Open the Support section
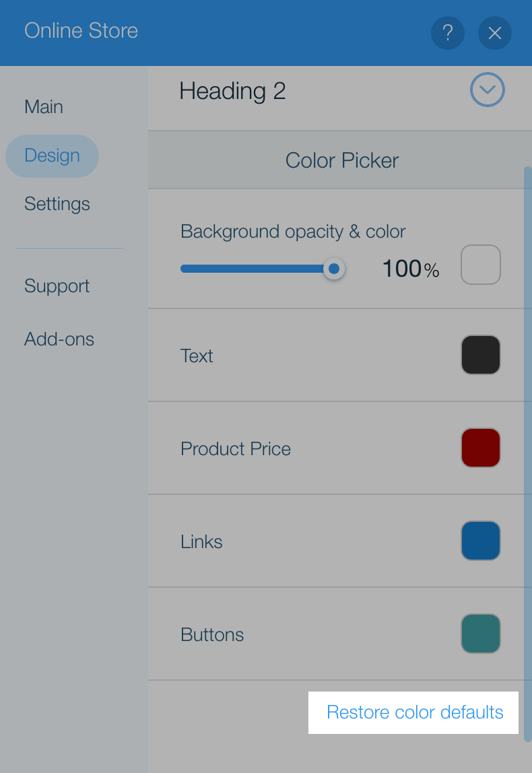 click(57, 286)
